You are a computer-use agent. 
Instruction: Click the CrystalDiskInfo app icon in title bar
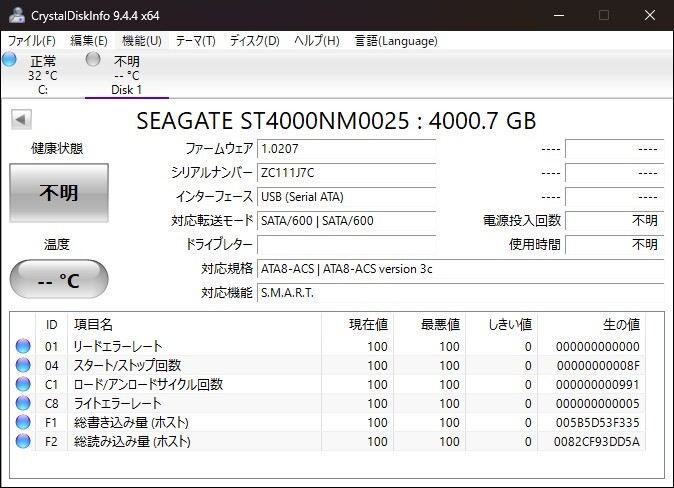click(17, 15)
